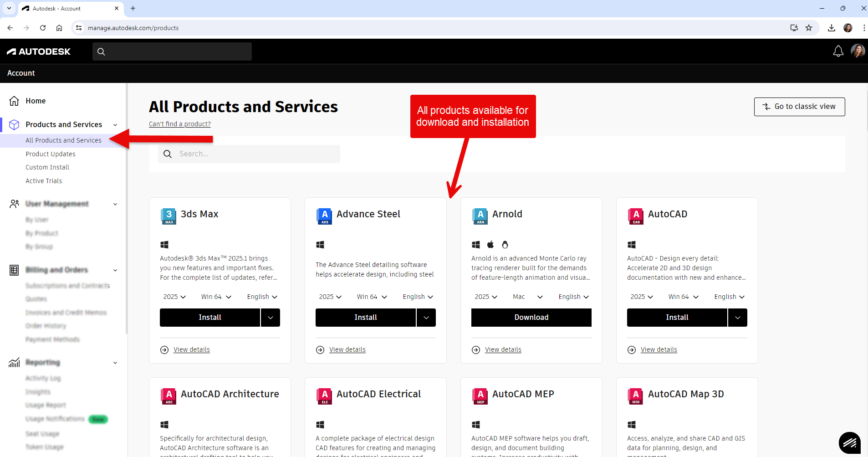This screenshot has width=868, height=457.
Task: Click the Linux platform icon on Arnold
Action: tap(505, 245)
